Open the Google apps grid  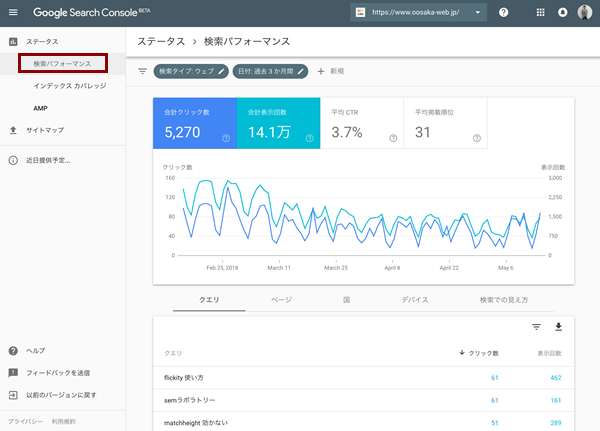(x=540, y=12)
